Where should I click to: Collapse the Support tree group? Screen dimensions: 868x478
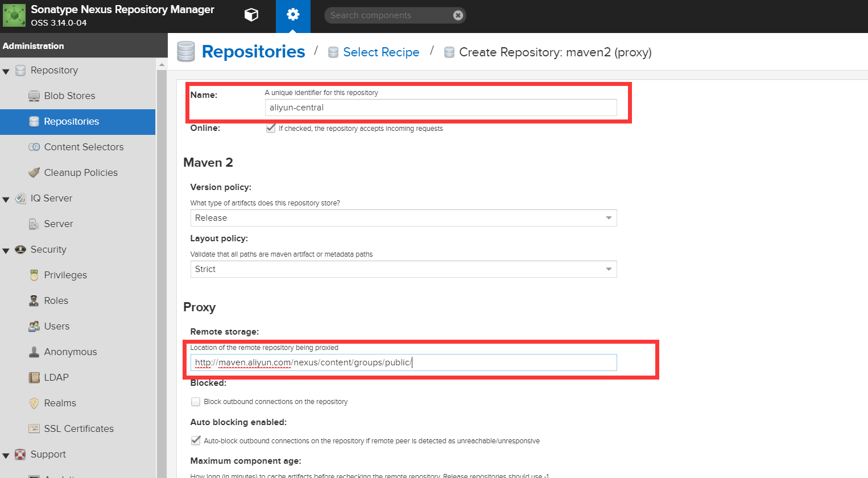tap(6, 455)
